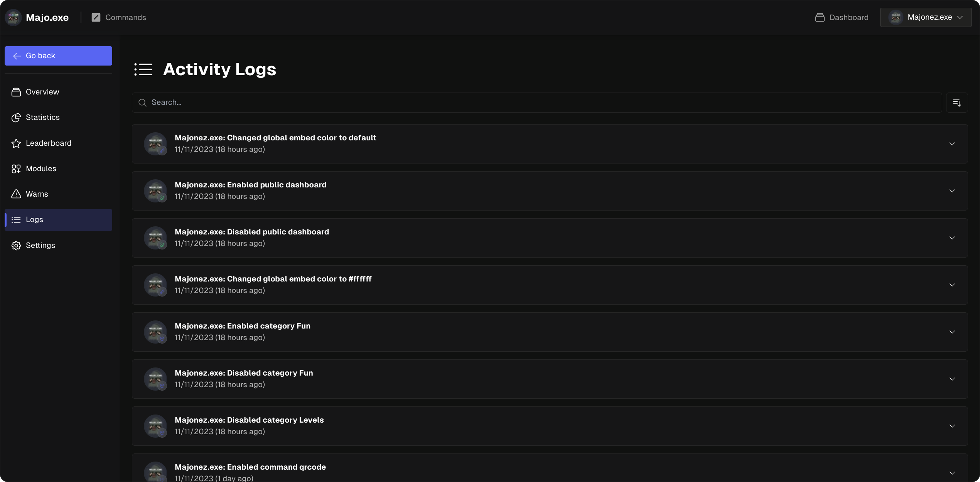This screenshot has height=482, width=980.
Task: Expand the 'Changed global embed color to #ffffff' entry
Action: (x=952, y=285)
